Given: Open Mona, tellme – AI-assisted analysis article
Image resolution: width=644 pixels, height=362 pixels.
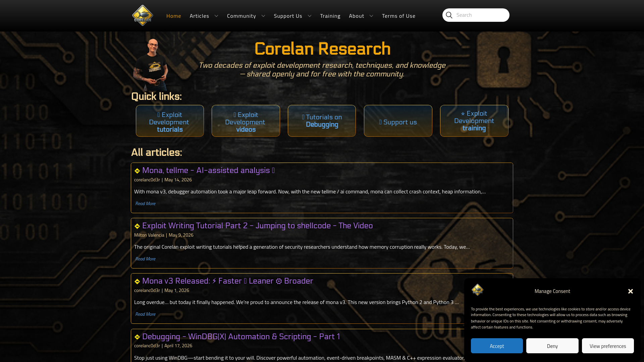Looking at the screenshot, I should (x=208, y=170).
